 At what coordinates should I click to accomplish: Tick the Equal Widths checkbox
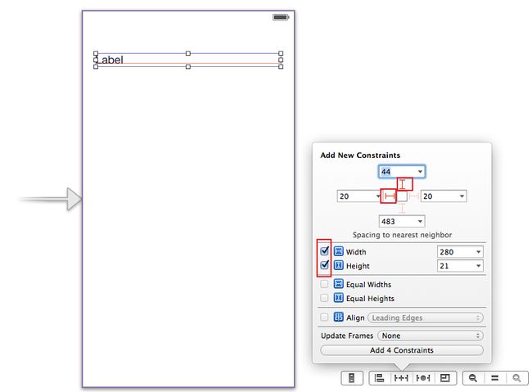[x=324, y=284]
